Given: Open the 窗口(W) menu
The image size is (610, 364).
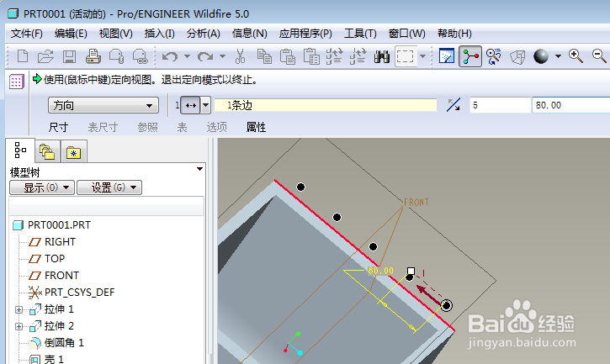Looking at the screenshot, I should click(x=406, y=34).
